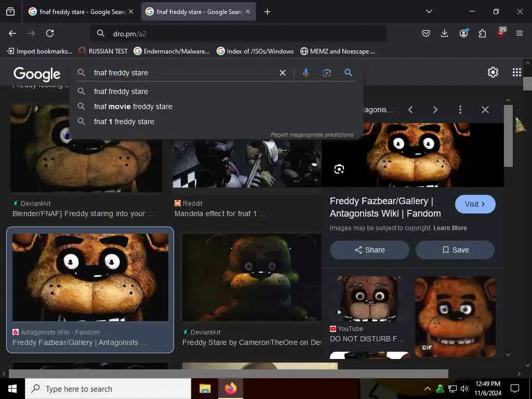The image size is (532, 399).
Task: Close the second fnaf freddy stare tab
Action: pos(248,11)
